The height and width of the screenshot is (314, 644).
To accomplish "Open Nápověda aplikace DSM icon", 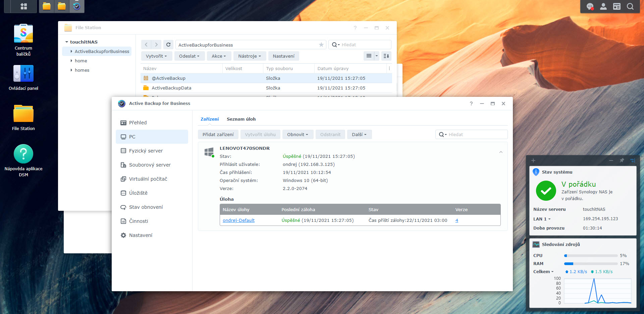I will (x=23, y=154).
